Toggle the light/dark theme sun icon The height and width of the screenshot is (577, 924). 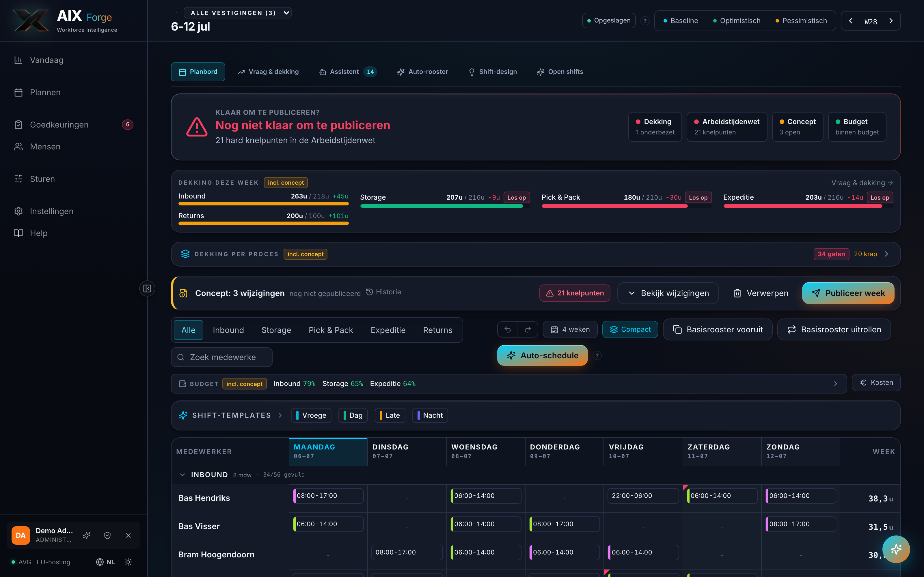pyautogui.click(x=128, y=562)
